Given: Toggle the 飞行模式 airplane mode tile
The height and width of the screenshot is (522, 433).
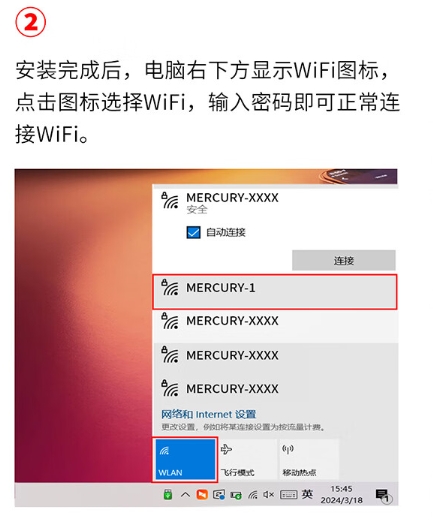Looking at the screenshot, I should 247,459.
